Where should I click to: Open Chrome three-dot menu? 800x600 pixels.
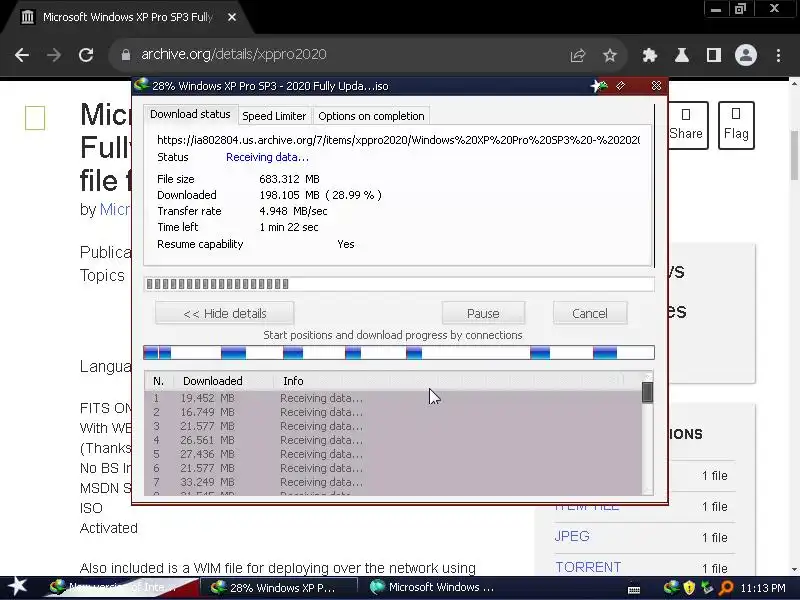pyautogui.click(x=778, y=55)
